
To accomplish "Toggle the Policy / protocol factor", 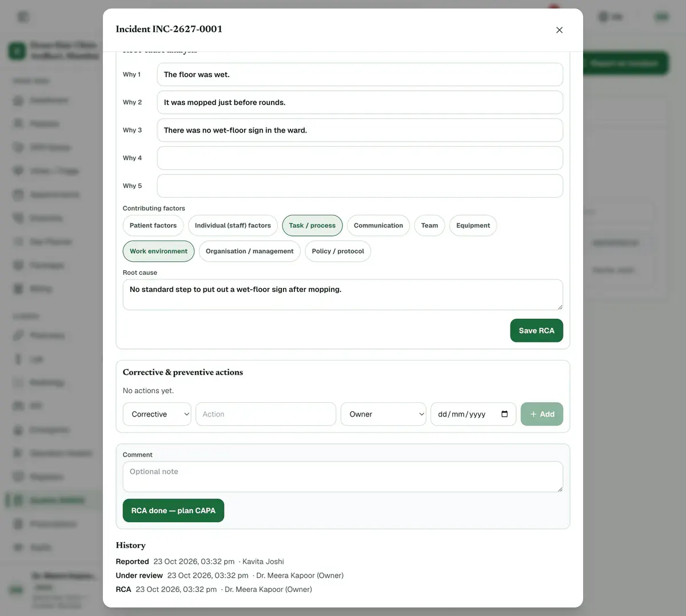I will click(338, 251).
